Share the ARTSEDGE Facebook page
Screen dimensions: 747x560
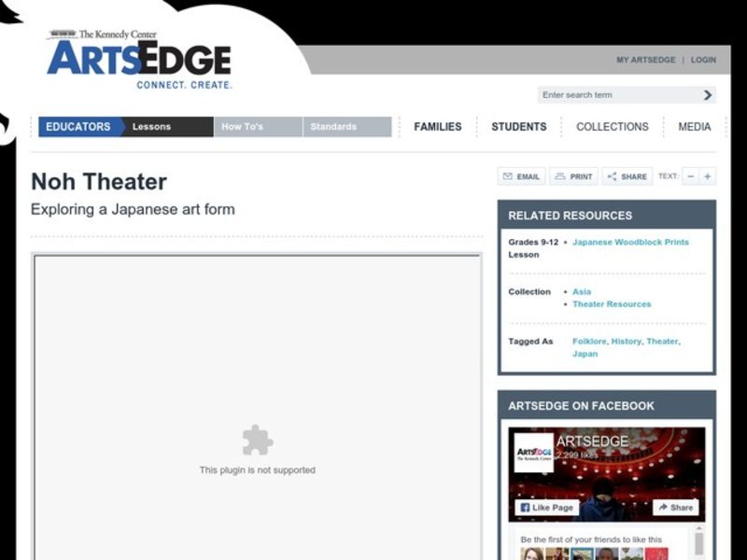(675, 508)
